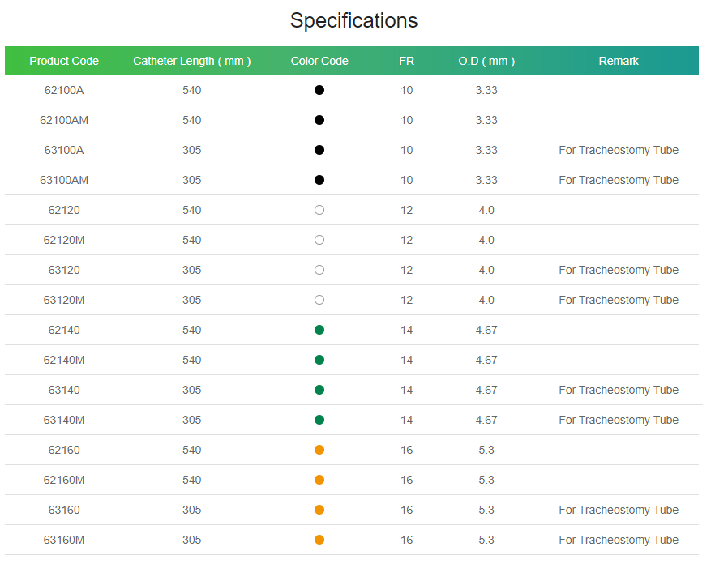Click the Specifications heading
This screenshot has width=728, height=577.
(353, 21)
